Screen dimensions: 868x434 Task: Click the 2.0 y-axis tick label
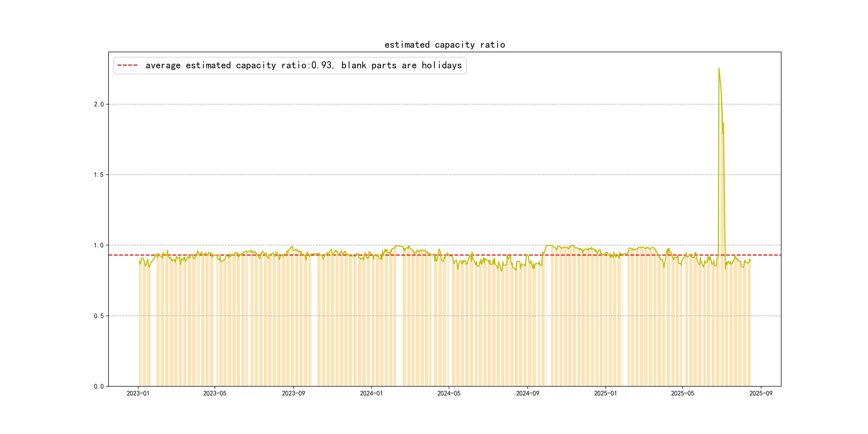click(98, 104)
